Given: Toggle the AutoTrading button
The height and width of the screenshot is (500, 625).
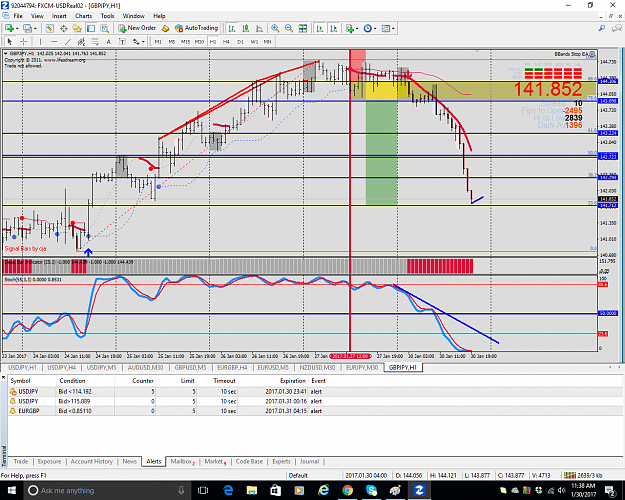Looking at the screenshot, I should tap(197, 28).
